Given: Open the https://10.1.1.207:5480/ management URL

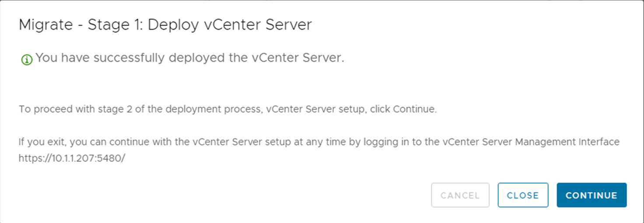Looking at the screenshot, I should coord(72,158).
